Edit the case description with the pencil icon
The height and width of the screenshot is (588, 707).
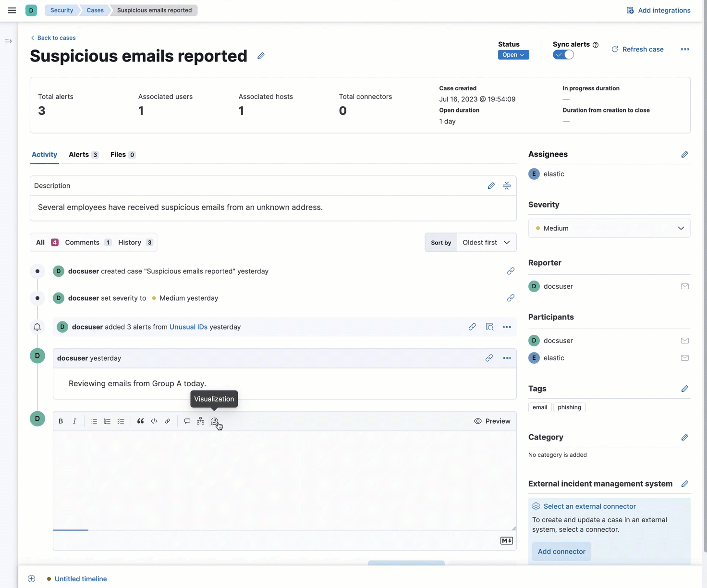pyautogui.click(x=491, y=185)
